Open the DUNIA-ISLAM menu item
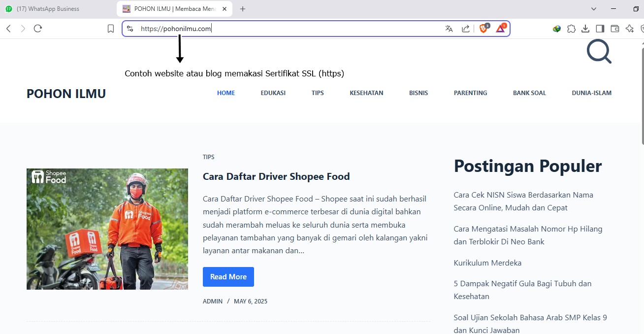Viewport: 644px width, 334px height. (x=592, y=93)
